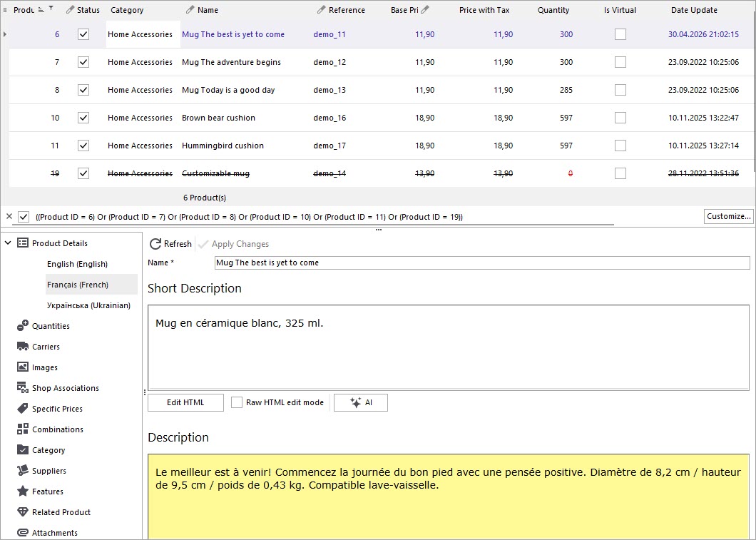The width and height of the screenshot is (756, 540).
Task: Toggle Status checkbox for product 7
Action: tap(83, 62)
